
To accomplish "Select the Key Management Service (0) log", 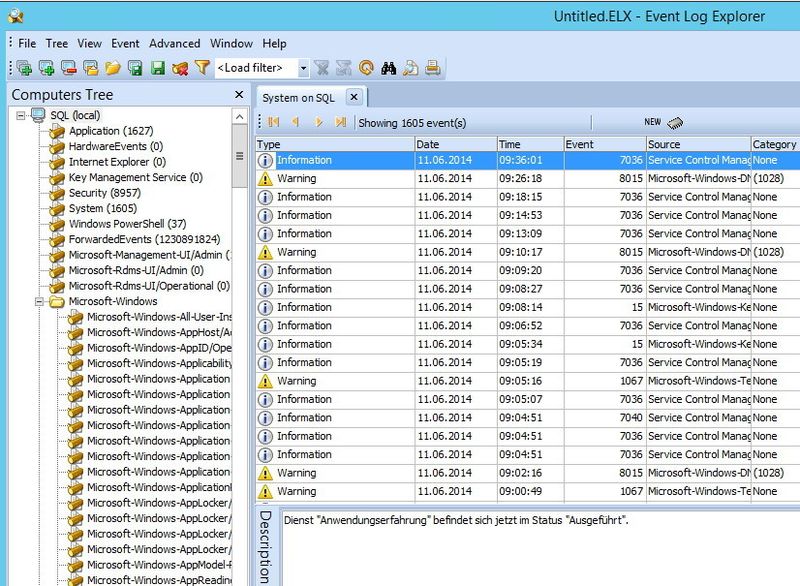I will [136, 177].
